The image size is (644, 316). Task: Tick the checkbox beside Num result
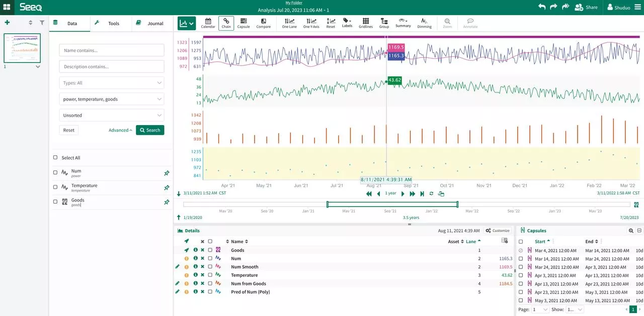point(55,172)
